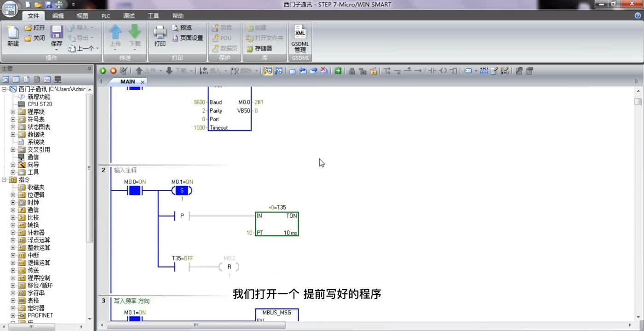The width and height of the screenshot is (644, 331).
Task: Click the help question mark icon
Action: [638, 16]
